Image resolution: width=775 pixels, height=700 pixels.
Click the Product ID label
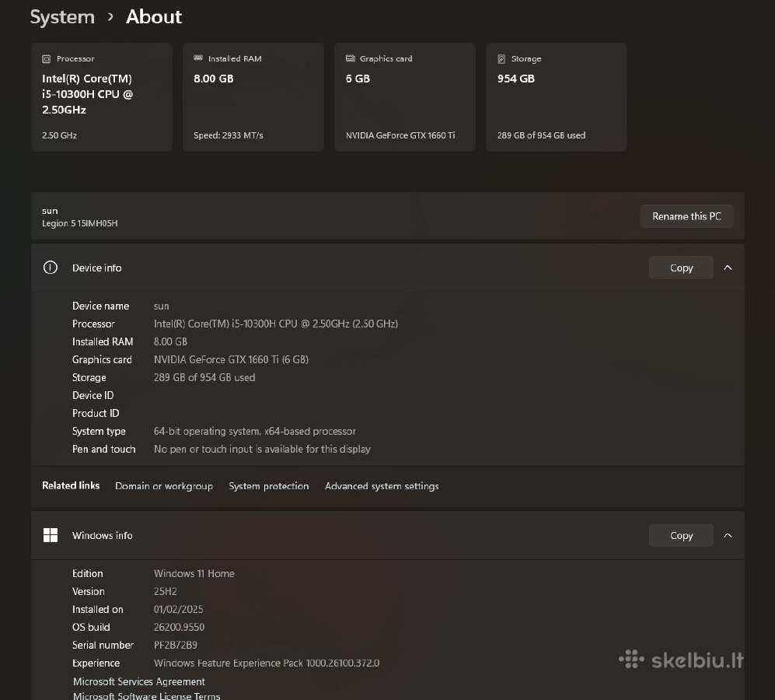click(96, 413)
